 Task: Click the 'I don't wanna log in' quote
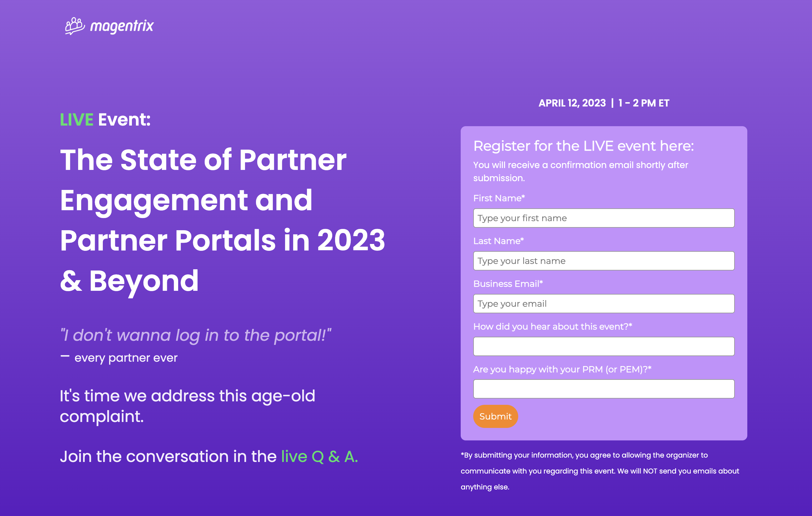pos(196,335)
